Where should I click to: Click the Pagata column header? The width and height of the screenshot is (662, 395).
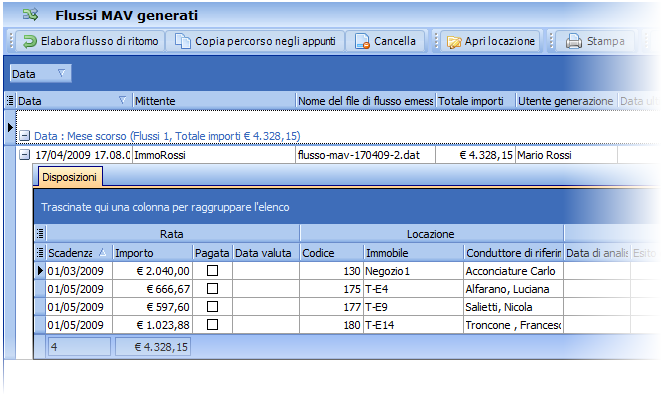coord(212,252)
